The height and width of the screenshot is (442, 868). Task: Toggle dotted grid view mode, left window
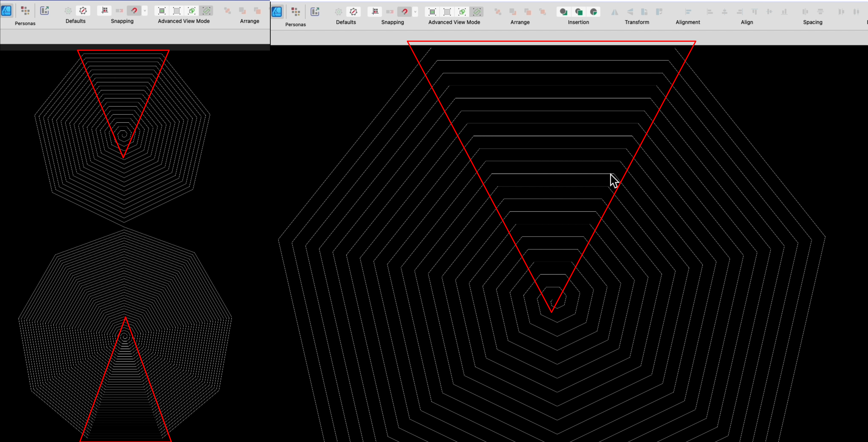point(177,11)
